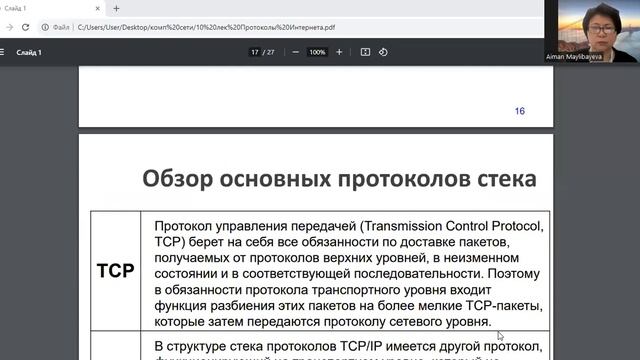Open a new browser tab
The width and height of the screenshot is (640, 360).
[x=116, y=9]
